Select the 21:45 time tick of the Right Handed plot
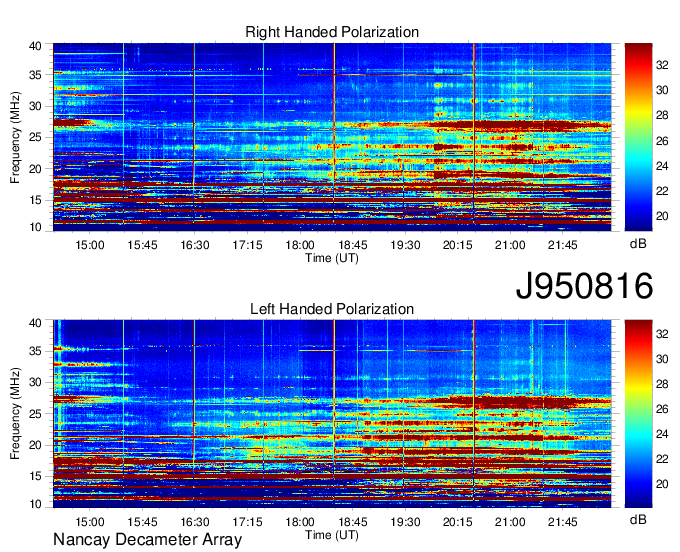The height and width of the screenshot is (552, 680). click(562, 245)
